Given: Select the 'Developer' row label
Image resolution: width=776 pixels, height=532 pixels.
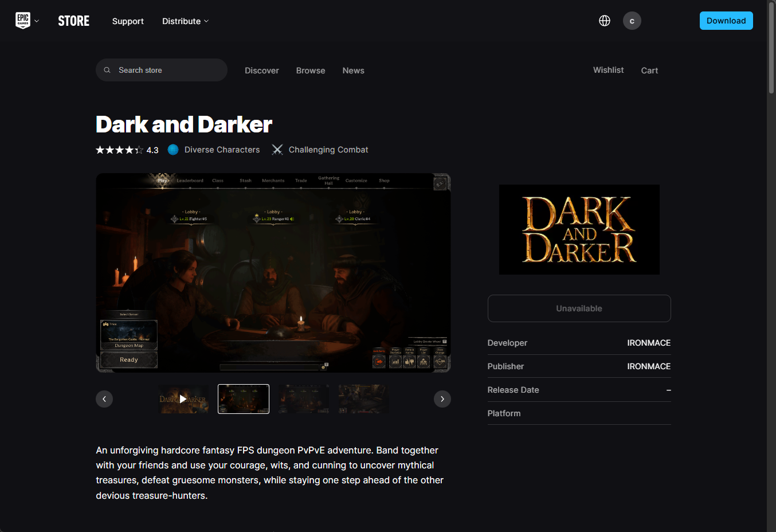Looking at the screenshot, I should click(x=507, y=343).
